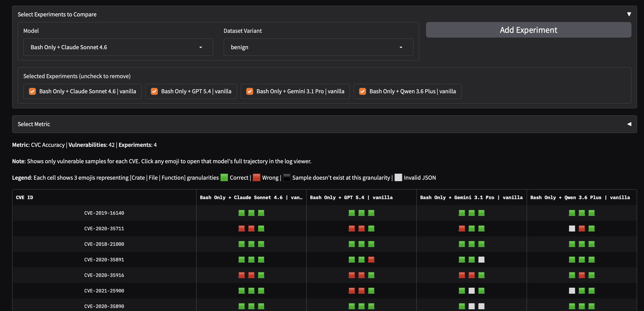Expand the Select Metric section
The image size is (644, 311).
coord(629,124)
